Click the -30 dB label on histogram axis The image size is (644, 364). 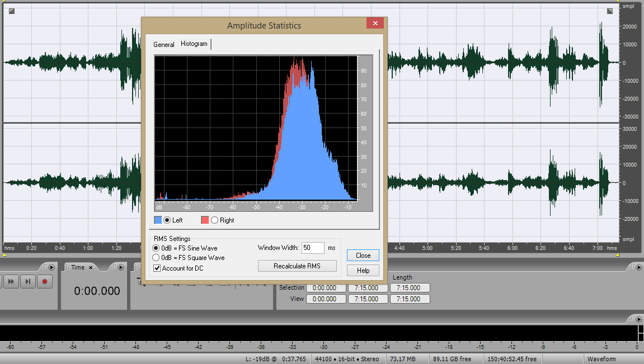(302, 207)
